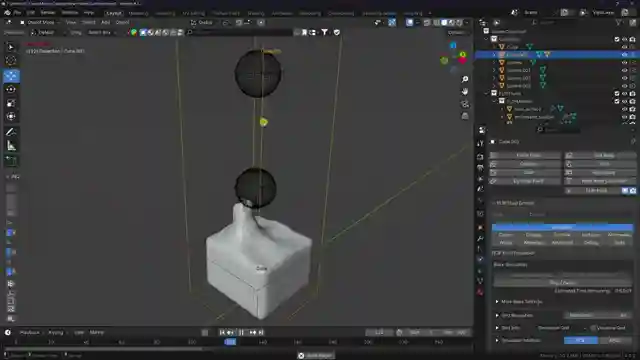Click the current frame number field
The width and height of the screenshot is (640, 360).
pyautogui.click(x=379, y=332)
